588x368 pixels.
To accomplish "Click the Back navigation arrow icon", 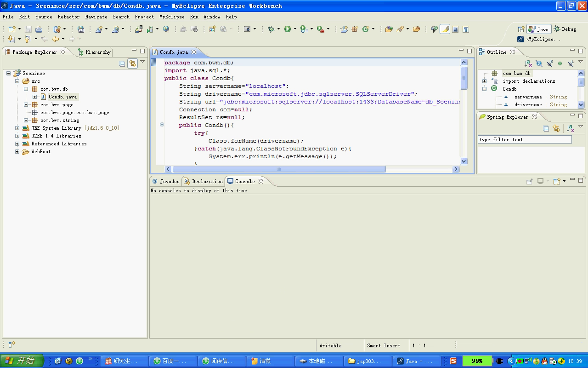I will click(x=56, y=39).
